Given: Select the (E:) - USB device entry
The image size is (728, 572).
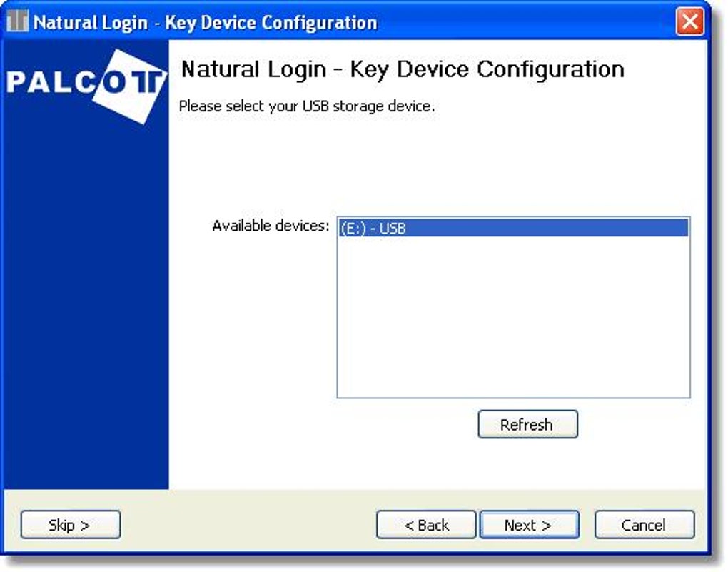Looking at the screenshot, I should 513,228.
